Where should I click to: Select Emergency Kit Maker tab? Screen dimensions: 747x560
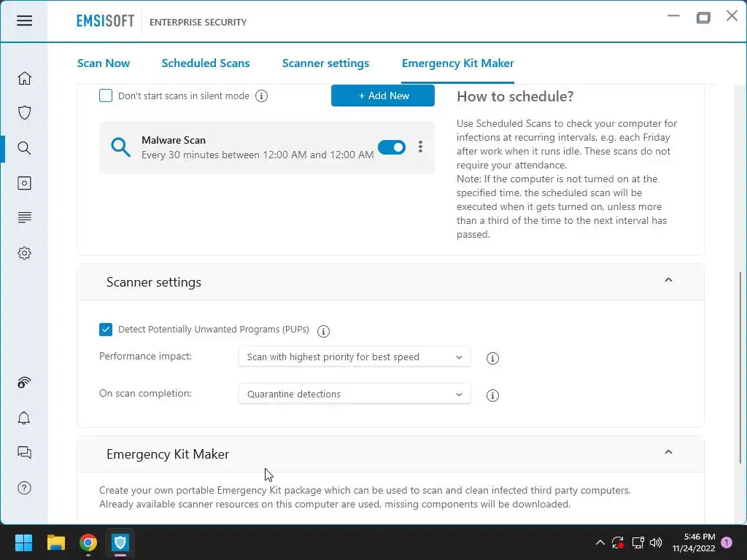[458, 63]
